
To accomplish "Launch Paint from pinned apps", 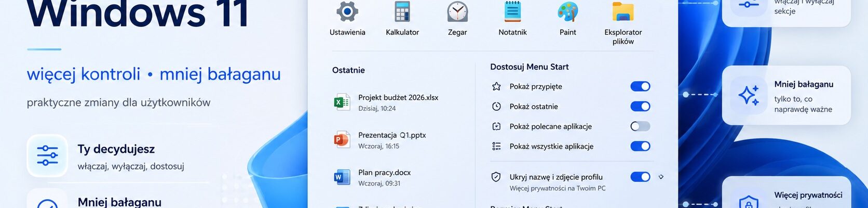I will click(x=567, y=11).
